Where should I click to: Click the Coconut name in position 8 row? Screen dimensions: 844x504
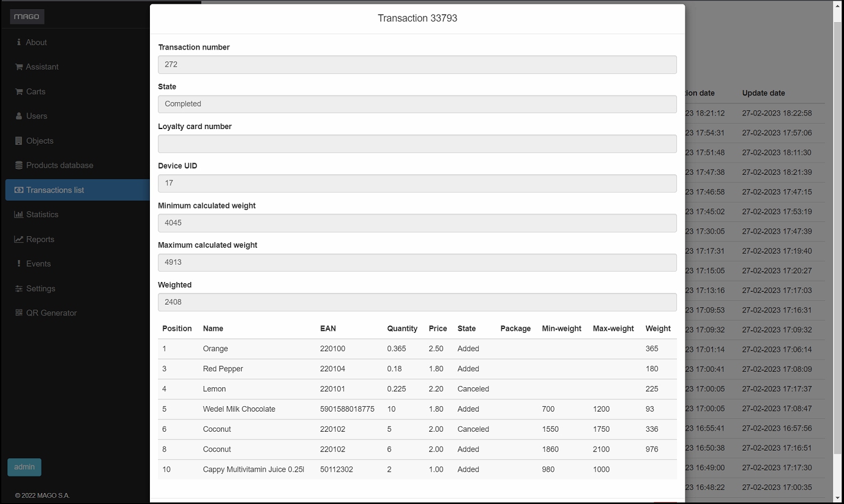[x=217, y=450]
